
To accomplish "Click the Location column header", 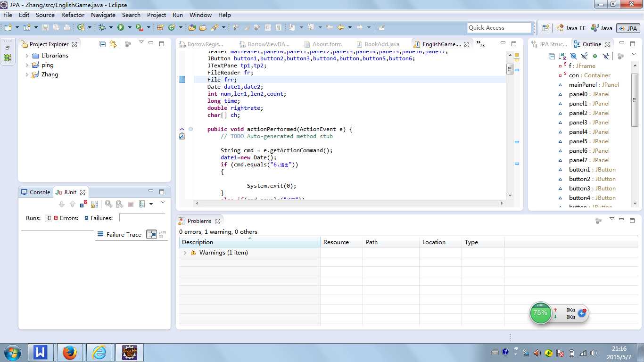I will (x=440, y=242).
